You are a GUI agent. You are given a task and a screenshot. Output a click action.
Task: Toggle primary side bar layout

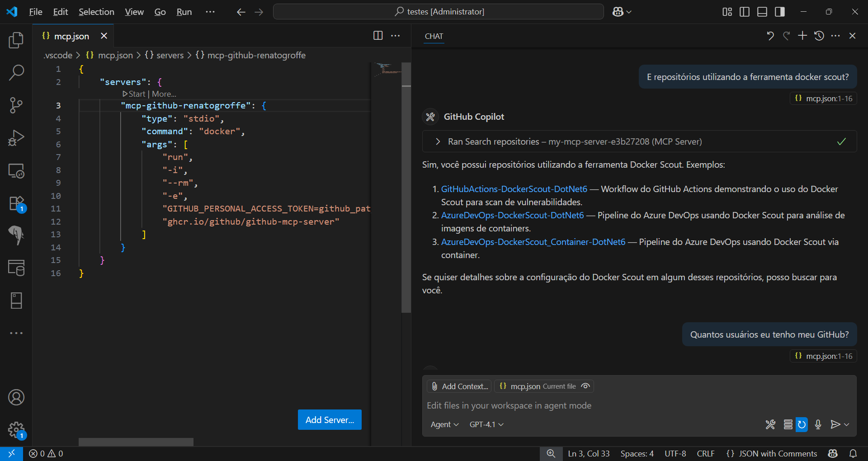click(x=745, y=12)
